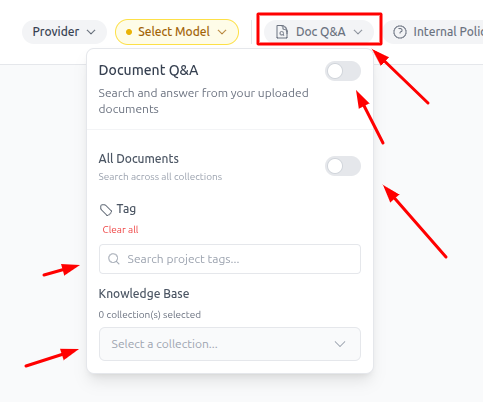
Task: Click the document search icon beside Doc Q&A
Action: coord(282,32)
